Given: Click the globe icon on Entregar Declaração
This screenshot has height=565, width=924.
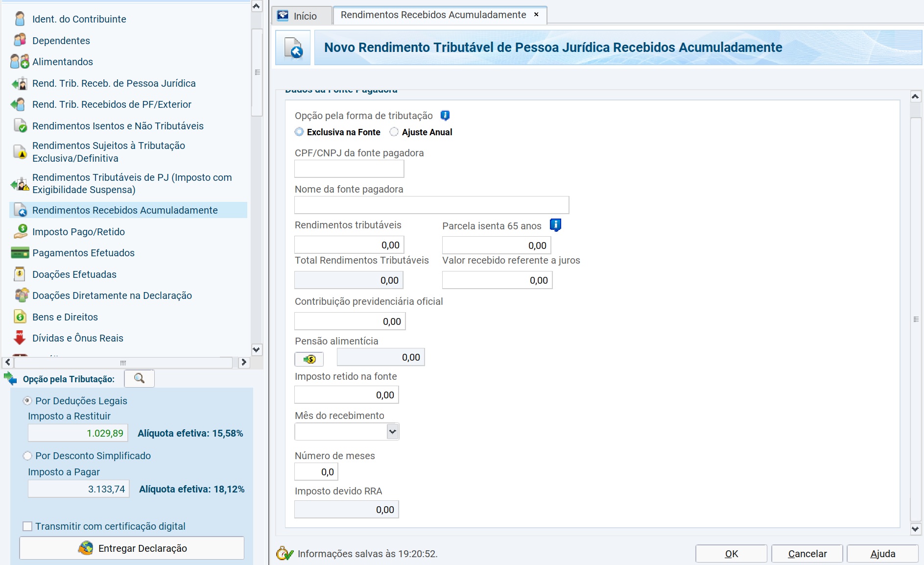Looking at the screenshot, I should coord(86,548).
